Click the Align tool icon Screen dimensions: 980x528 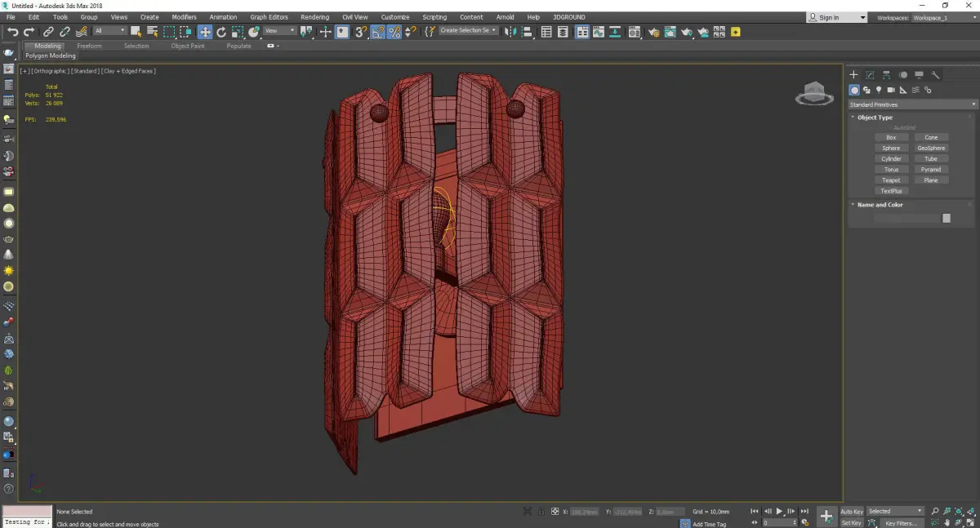pos(526,32)
